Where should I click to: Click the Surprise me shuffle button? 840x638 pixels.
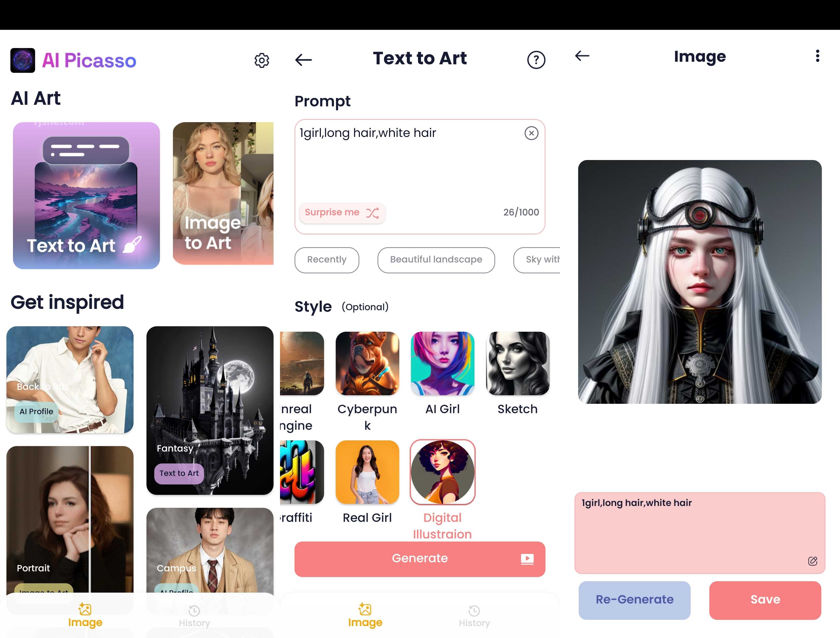pyautogui.click(x=342, y=212)
